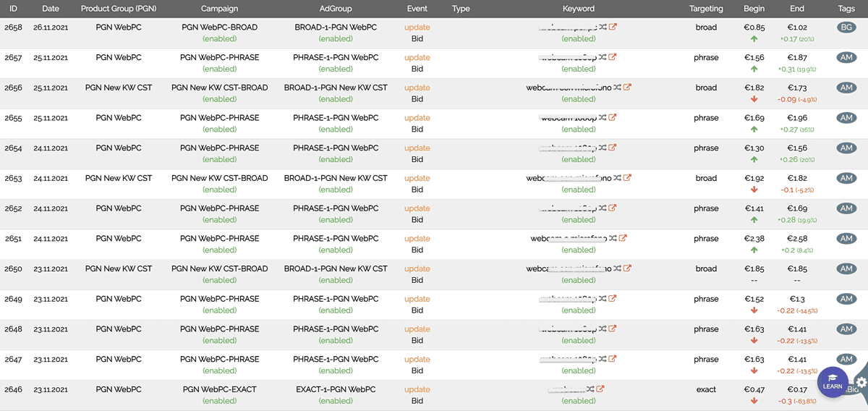The width and height of the screenshot is (868, 411).
Task: Select the AM tag badge in row 2657
Action: point(846,58)
